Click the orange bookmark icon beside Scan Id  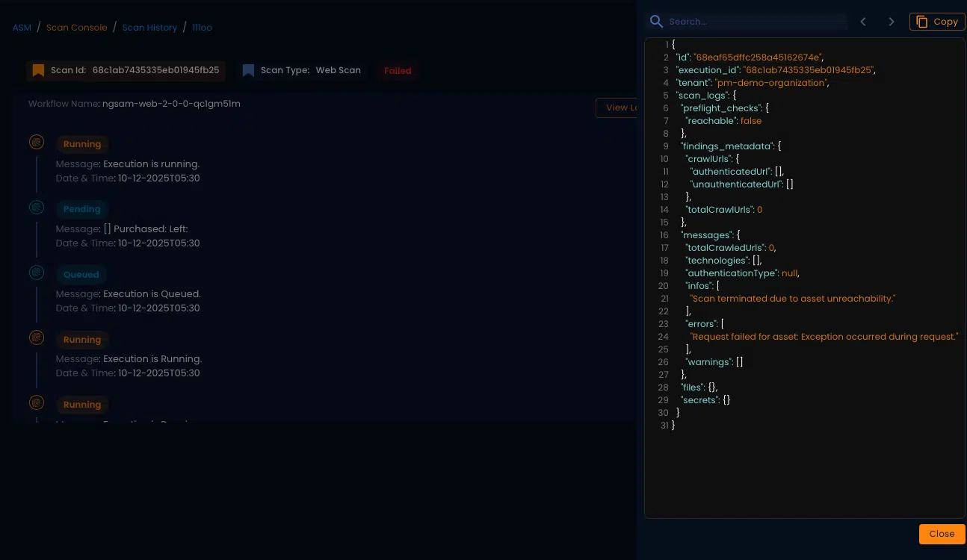click(38, 71)
